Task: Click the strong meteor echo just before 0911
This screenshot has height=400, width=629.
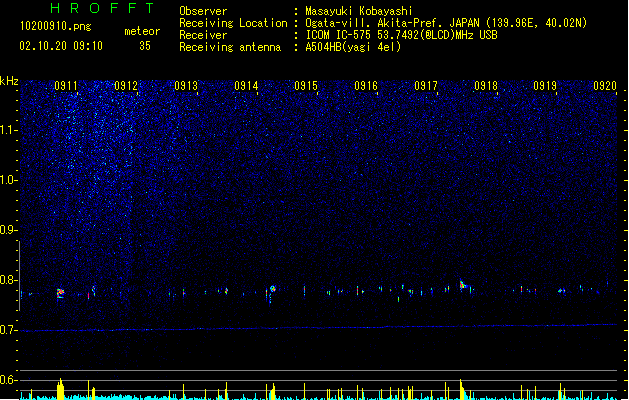Action: pyautogui.click(x=60, y=293)
